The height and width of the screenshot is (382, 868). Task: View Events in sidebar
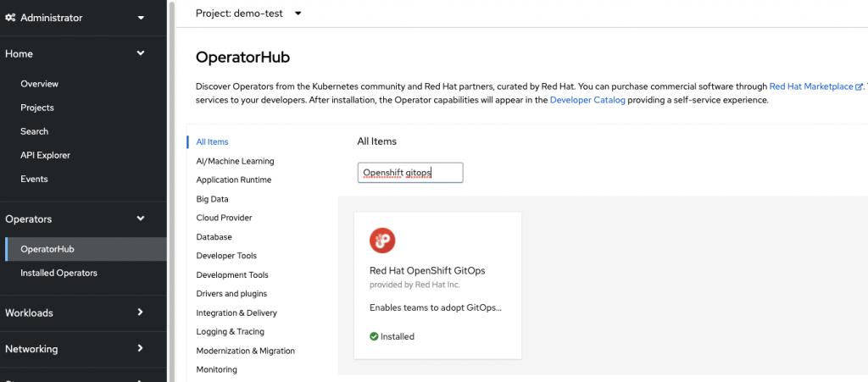[34, 179]
